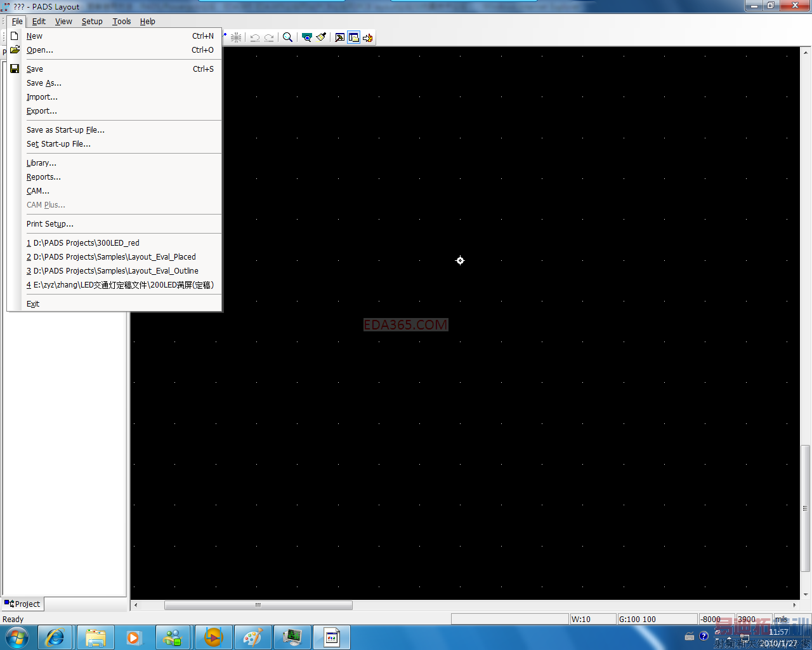Open the document-window taskbar icon
Viewport: 812px width, 650px height.
(332, 637)
